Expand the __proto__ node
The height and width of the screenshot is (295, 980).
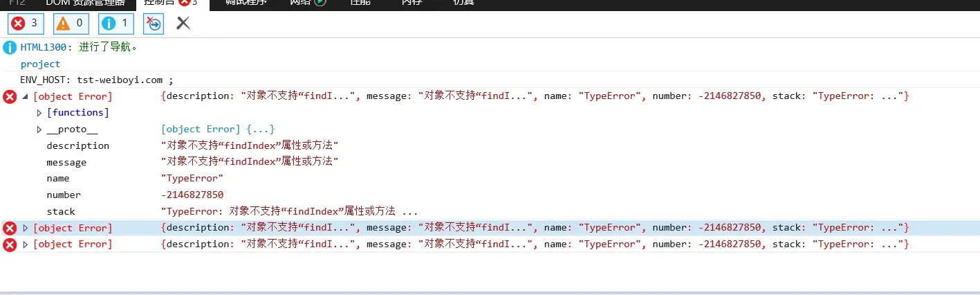coord(39,129)
